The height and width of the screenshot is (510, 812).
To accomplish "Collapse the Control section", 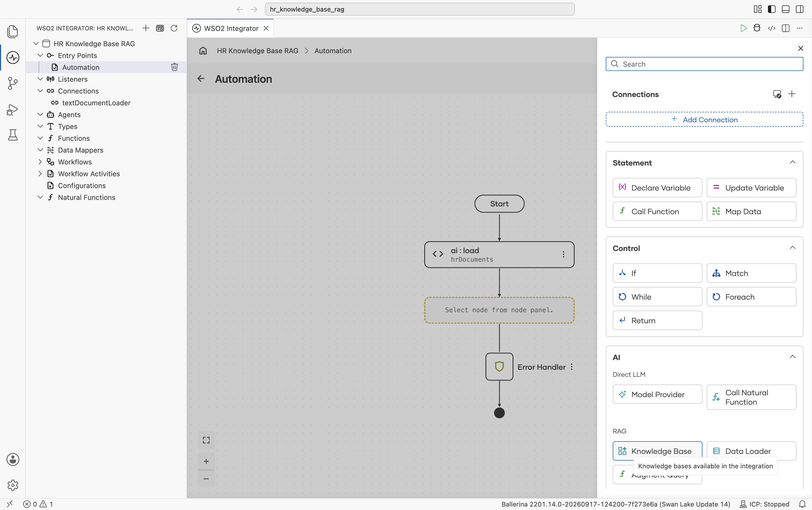I will (792, 247).
